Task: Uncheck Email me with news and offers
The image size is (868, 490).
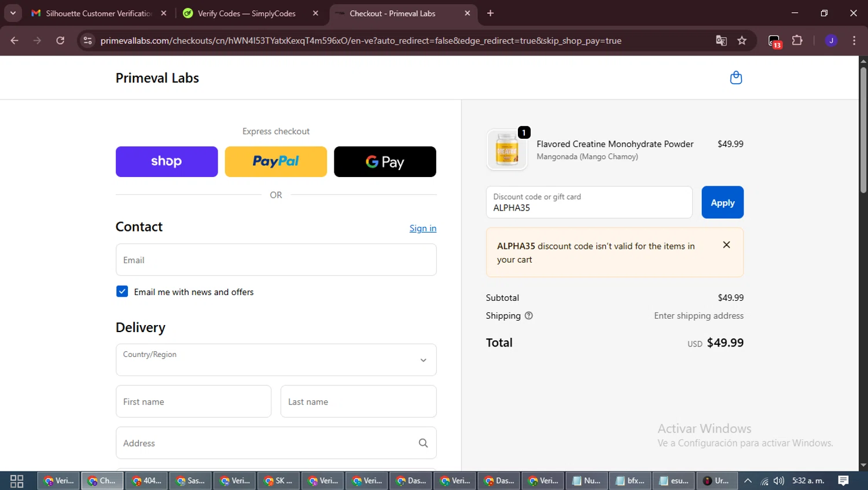Action: (x=122, y=292)
